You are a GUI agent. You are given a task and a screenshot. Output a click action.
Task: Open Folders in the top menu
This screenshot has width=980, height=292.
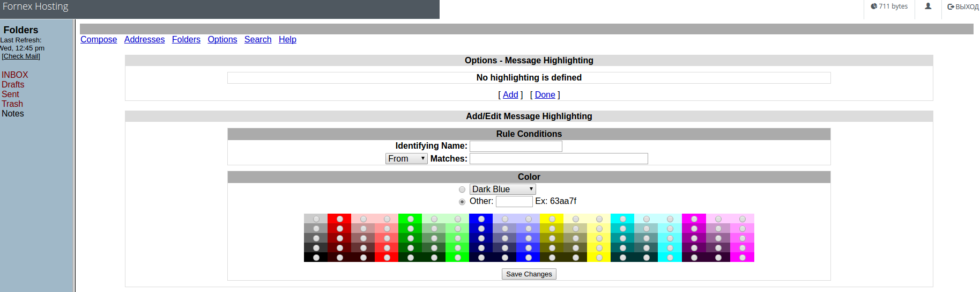(186, 39)
